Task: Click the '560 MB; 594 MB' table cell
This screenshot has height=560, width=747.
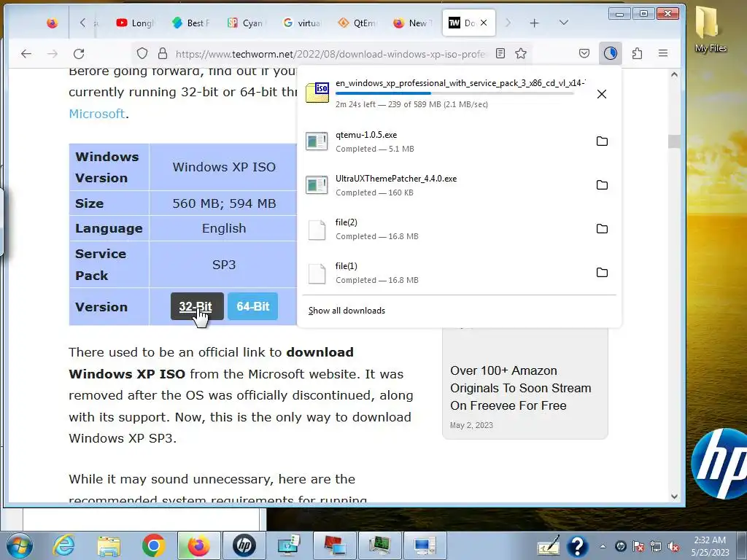Action: (224, 204)
